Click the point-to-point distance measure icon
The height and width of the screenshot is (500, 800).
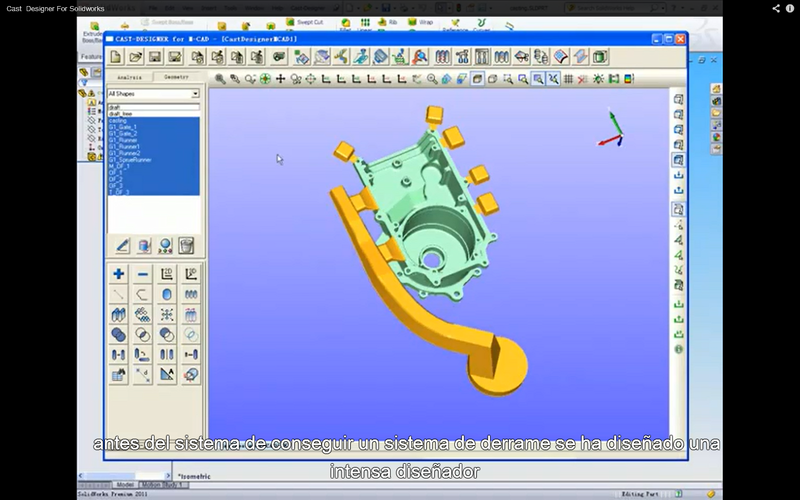[x=143, y=375]
